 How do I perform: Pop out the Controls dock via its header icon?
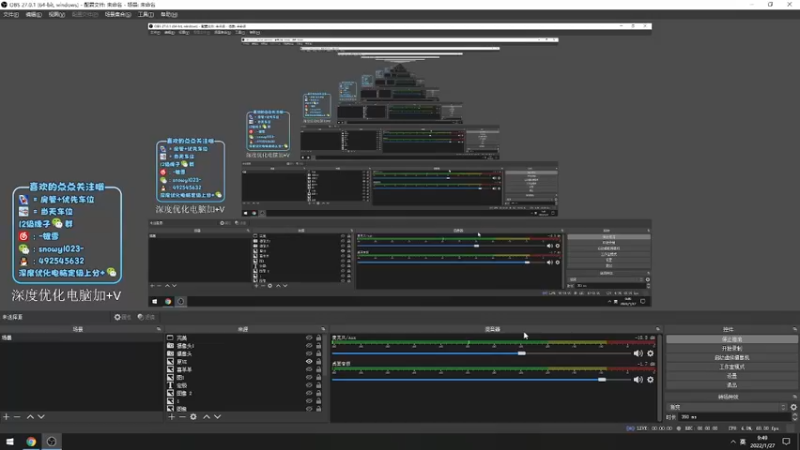[x=794, y=329]
